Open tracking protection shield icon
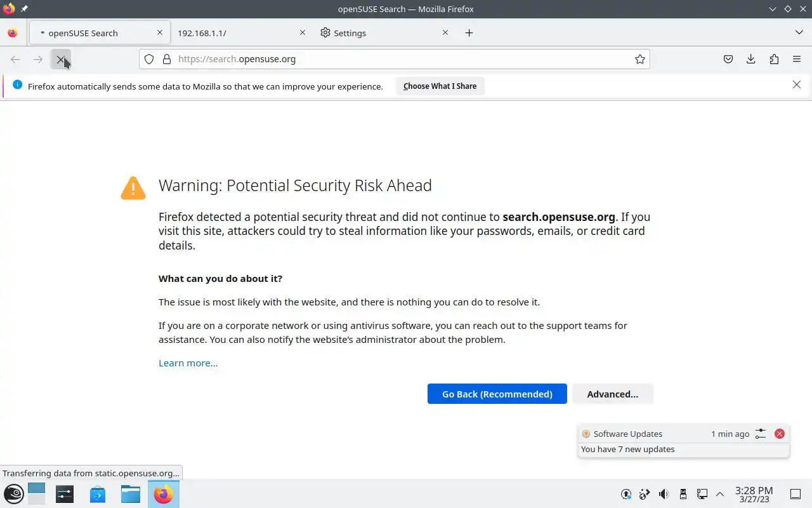 149,59
